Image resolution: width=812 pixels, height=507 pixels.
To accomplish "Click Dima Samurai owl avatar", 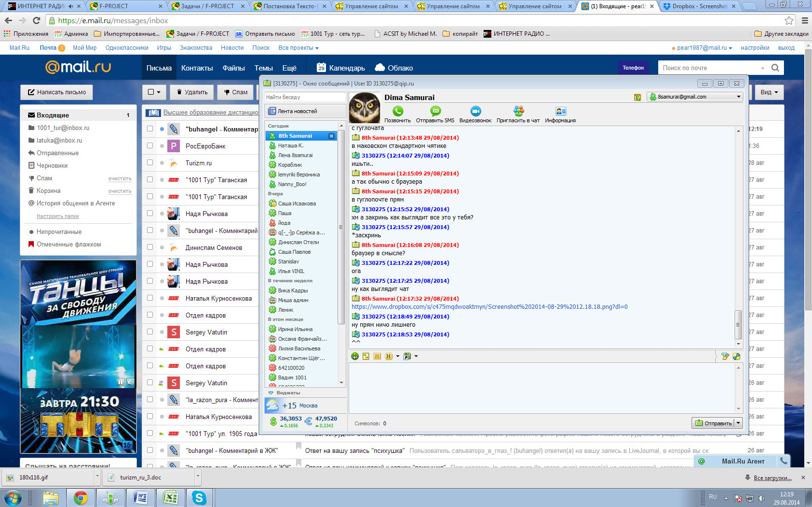I will click(365, 108).
